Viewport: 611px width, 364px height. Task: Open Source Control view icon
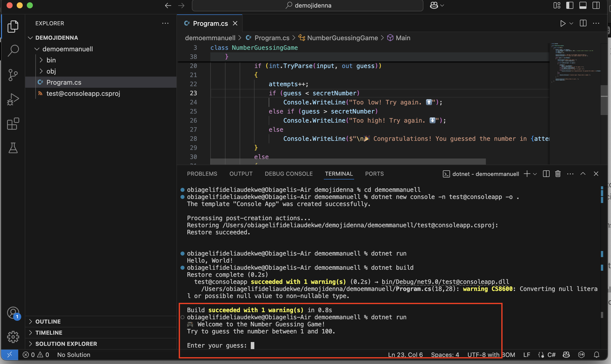[13, 75]
